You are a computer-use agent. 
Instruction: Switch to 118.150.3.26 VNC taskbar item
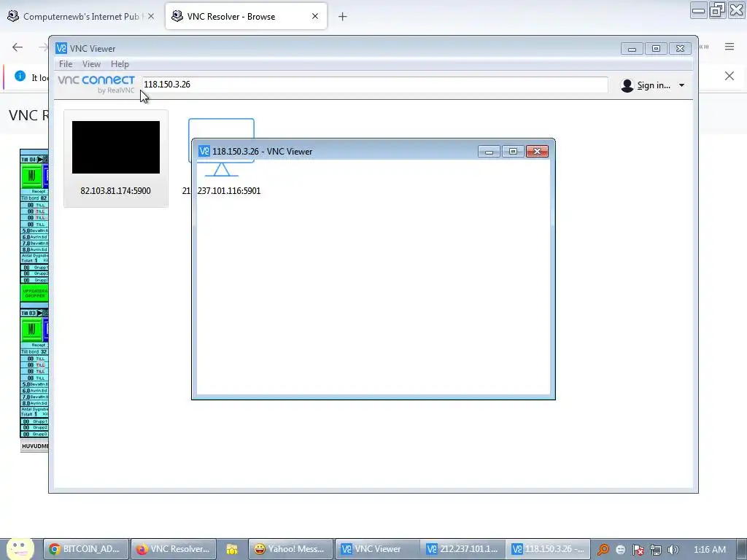click(549, 549)
